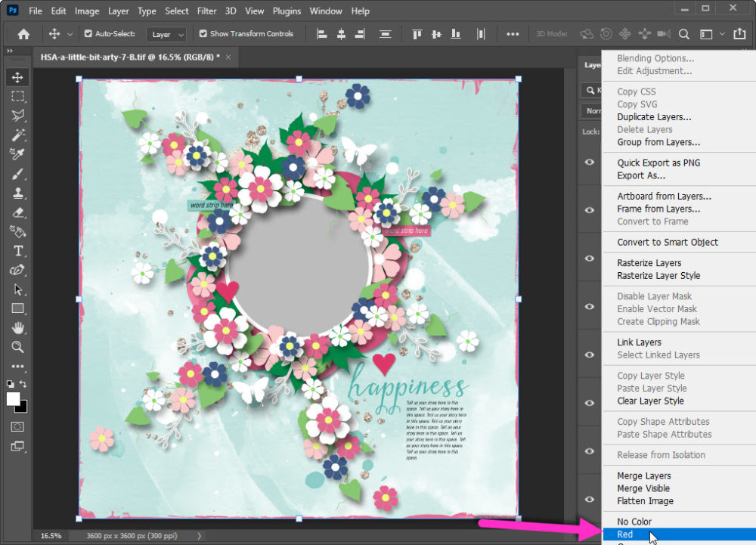Viewport: 756px width, 545px height.
Task: Select the Polygonal Lasso tool
Action: click(x=18, y=116)
